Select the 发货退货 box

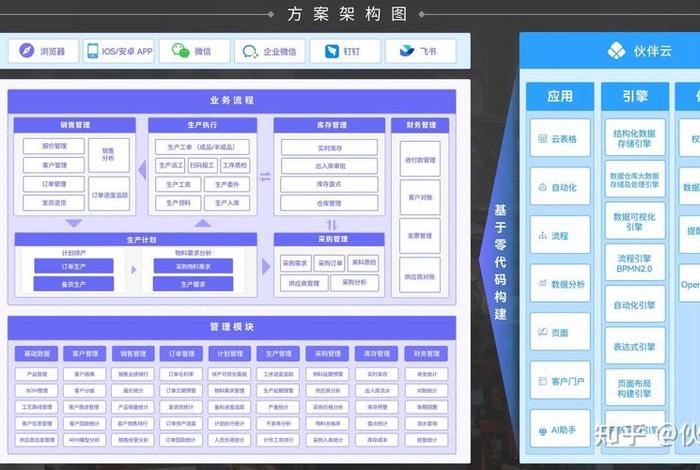(54, 203)
